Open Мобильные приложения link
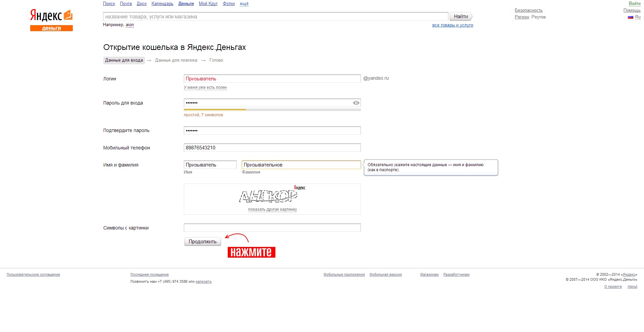Image resolution: width=644 pixels, height=332 pixels. click(344, 275)
